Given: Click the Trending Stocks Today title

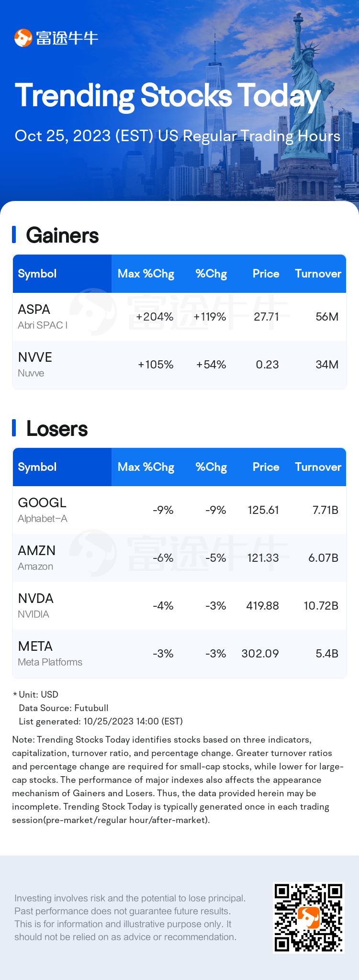Looking at the screenshot, I should [168, 96].
